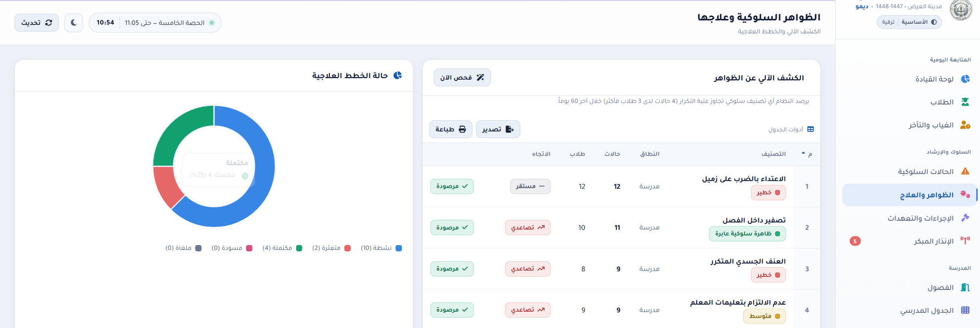Click the تصدير export button
The image size is (980, 328).
pos(498,129)
